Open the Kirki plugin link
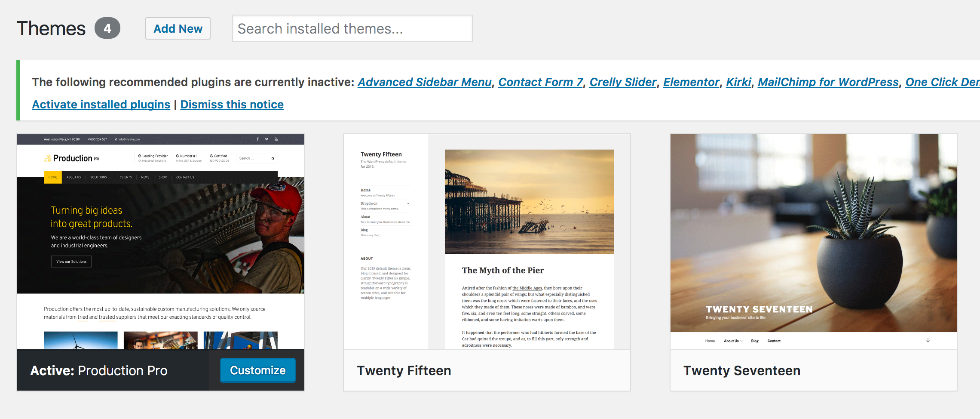Image resolution: width=980 pixels, height=419 pixels. tap(738, 82)
